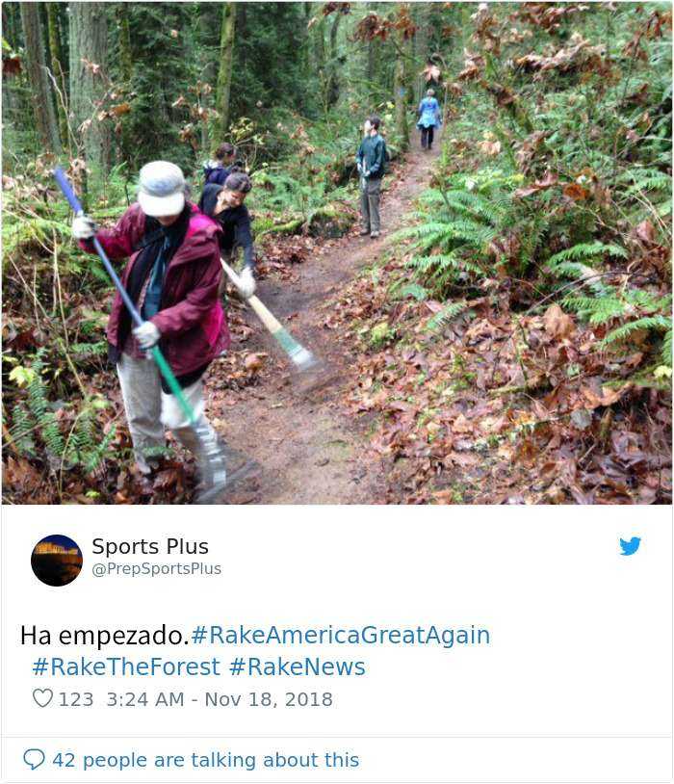Viewport: 674px width, 784px height.
Task: View the 42 people are talking about this
Action: coord(205,760)
